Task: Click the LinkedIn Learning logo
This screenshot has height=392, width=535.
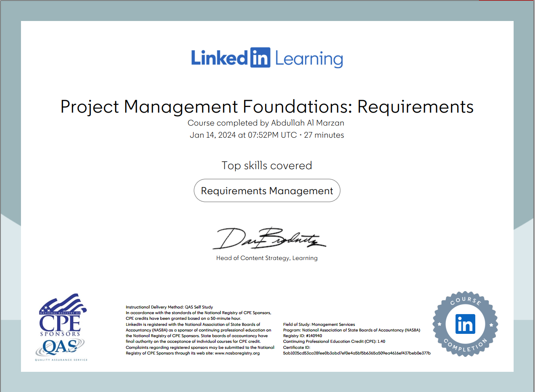Action: click(267, 58)
